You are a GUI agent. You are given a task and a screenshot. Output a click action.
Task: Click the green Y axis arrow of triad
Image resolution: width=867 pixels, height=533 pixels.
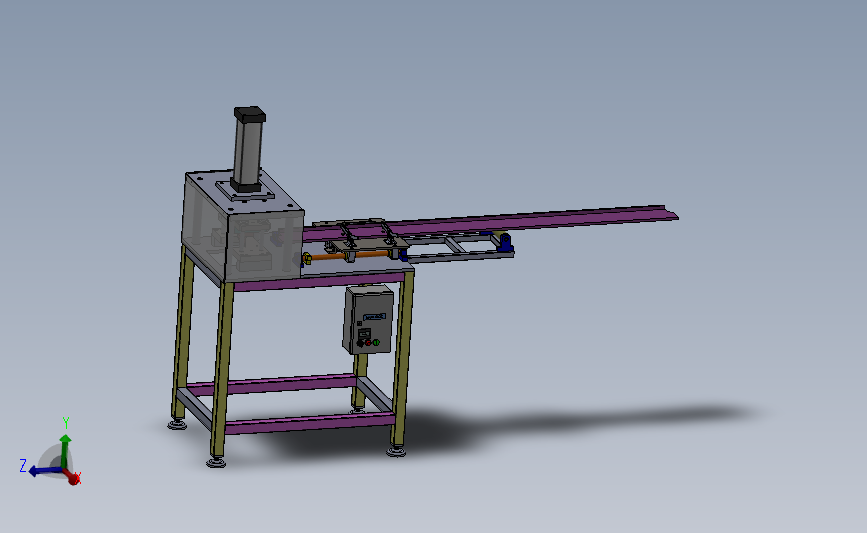pos(65,450)
